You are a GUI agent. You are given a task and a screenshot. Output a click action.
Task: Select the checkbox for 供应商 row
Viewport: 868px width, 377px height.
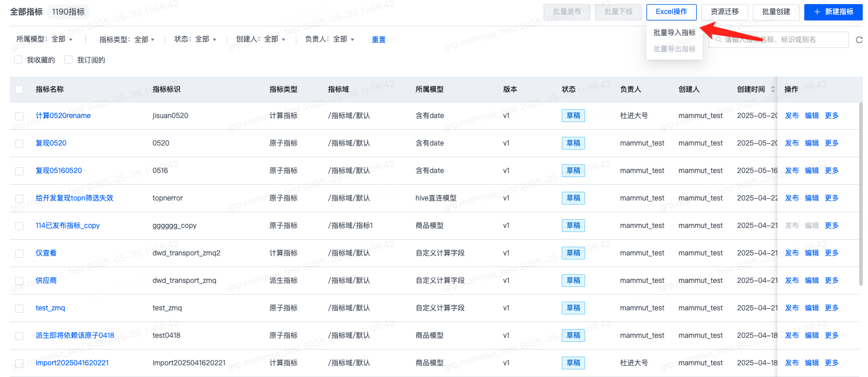click(x=19, y=281)
